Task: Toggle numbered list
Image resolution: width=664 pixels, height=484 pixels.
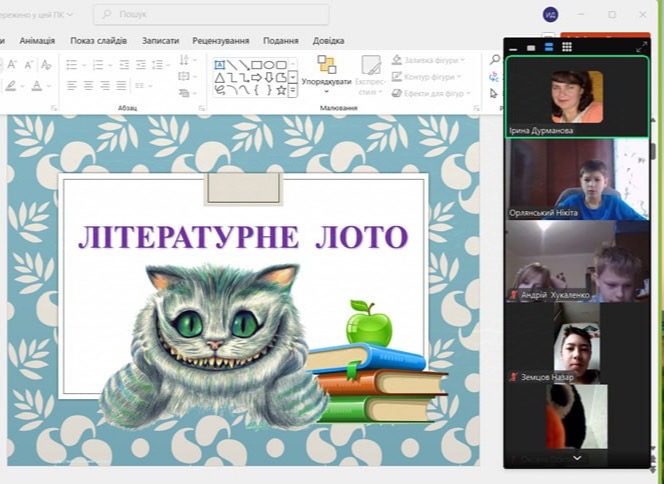Action: pyautogui.click(x=98, y=65)
